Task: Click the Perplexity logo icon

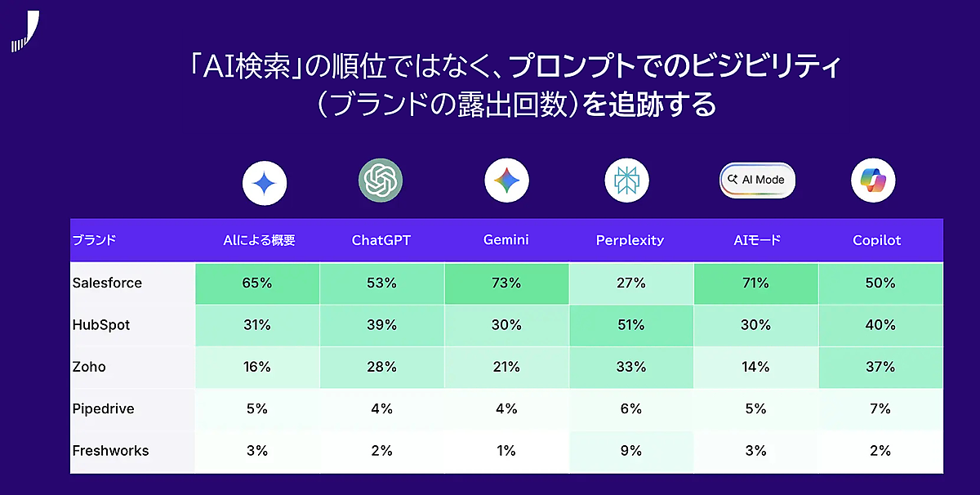Action: coord(627,180)
